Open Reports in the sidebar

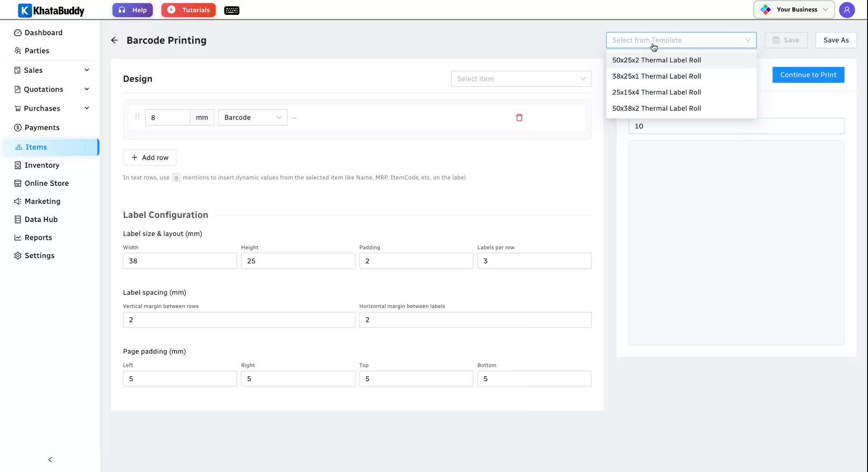(x=50, y=237)
